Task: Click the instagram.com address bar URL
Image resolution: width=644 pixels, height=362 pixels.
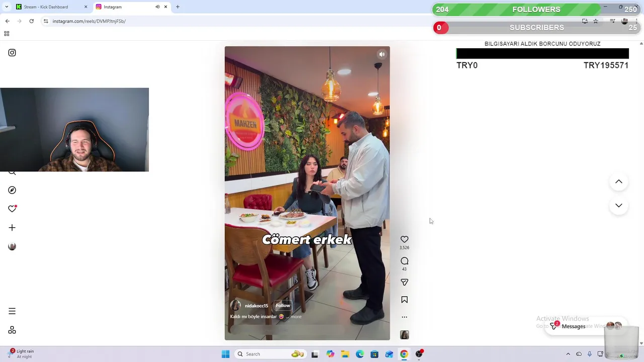Action: point(89,21)
